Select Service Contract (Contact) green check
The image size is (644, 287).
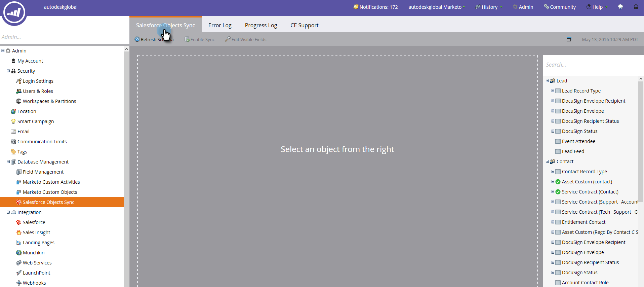[558, 192]
